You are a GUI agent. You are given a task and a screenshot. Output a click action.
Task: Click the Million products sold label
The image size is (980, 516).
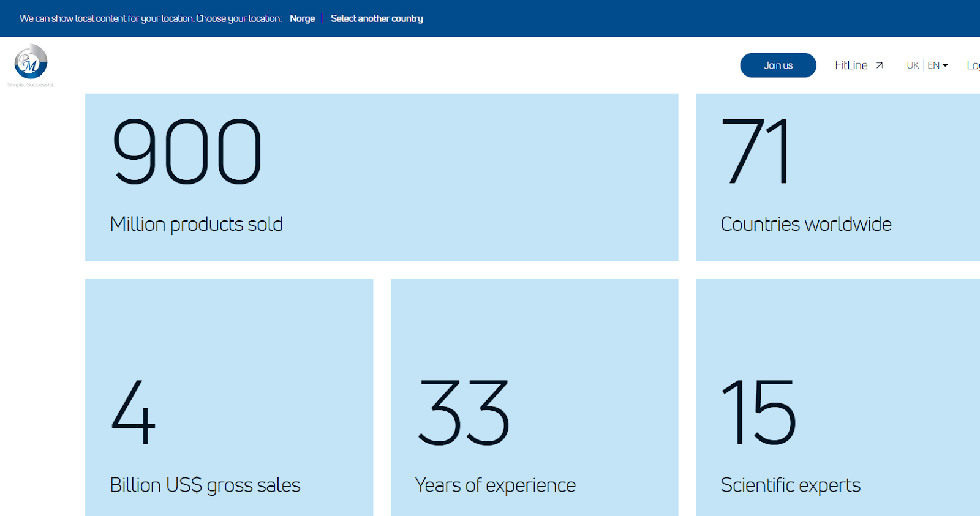click(196, 224)
